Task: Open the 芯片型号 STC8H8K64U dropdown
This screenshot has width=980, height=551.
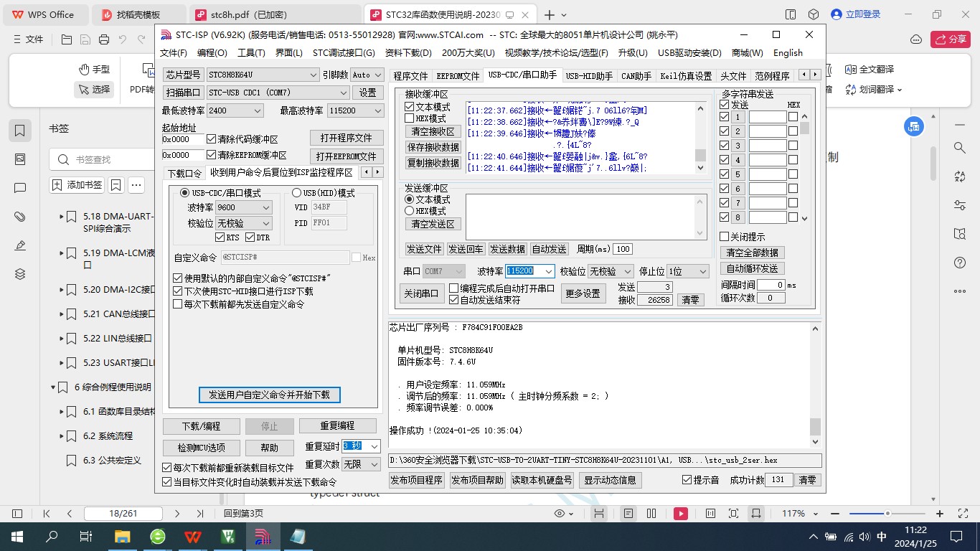Action: click(313, 75)
